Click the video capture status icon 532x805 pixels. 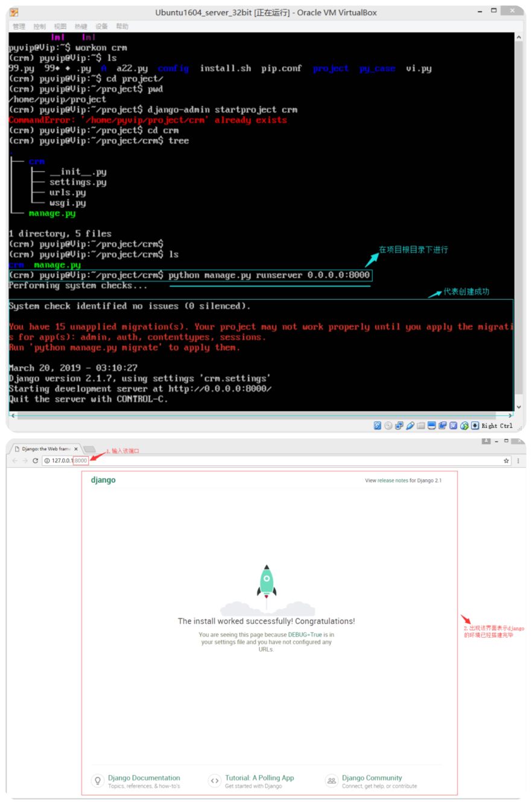coord(443,425)
